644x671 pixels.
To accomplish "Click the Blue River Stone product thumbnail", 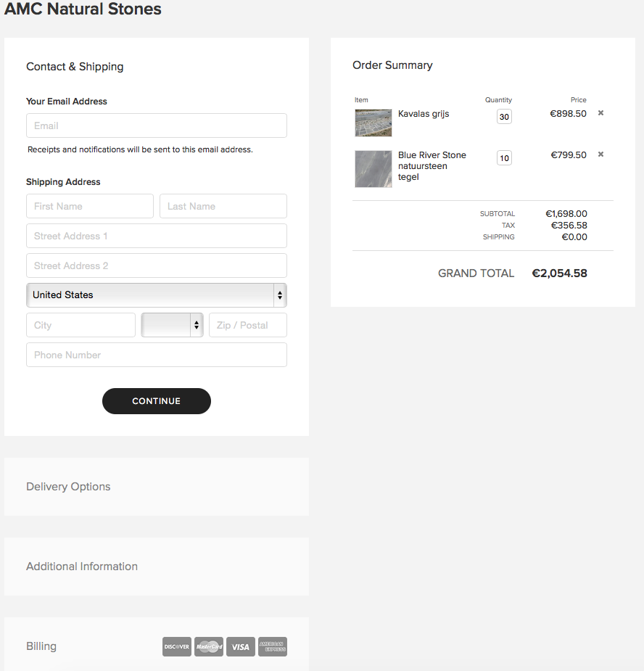I will point(373,169).
